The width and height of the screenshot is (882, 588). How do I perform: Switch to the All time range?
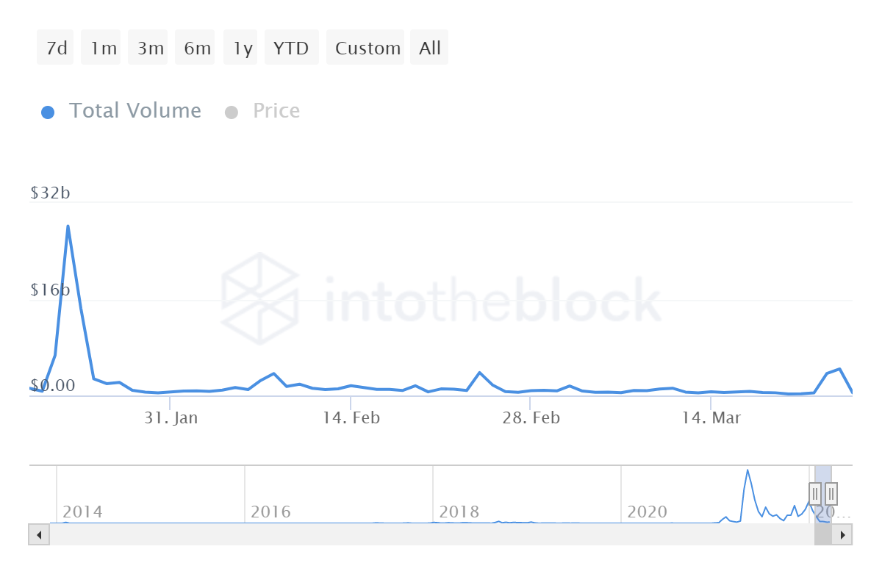(429, 47)
